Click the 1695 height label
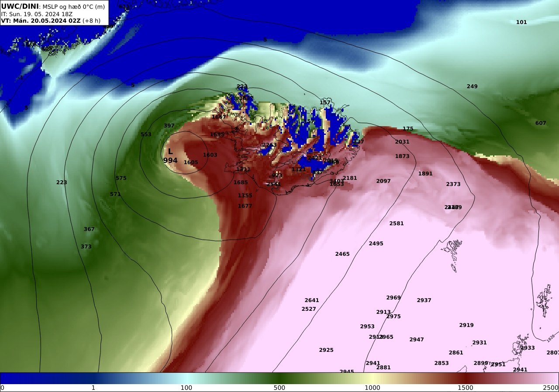The image size is (559, 392). point(217,134)
